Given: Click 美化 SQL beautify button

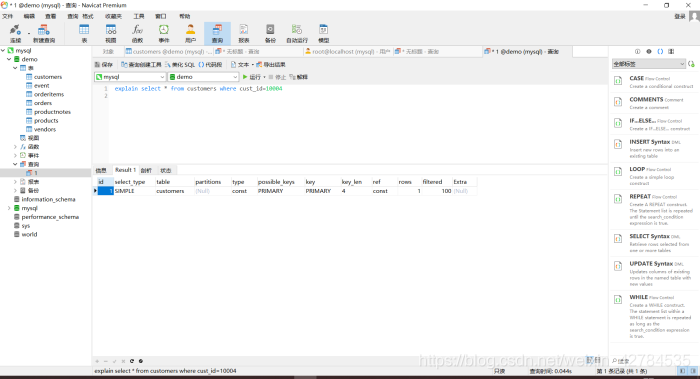Looking at the screenshot, I should (x=180, y=64).
